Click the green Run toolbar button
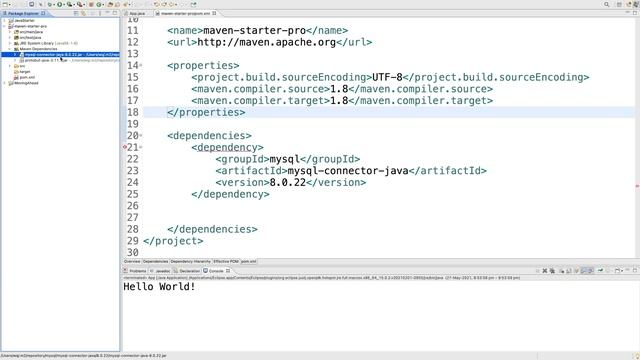The height and width of the screenshot is (360, 640). [x=60, y=4]
